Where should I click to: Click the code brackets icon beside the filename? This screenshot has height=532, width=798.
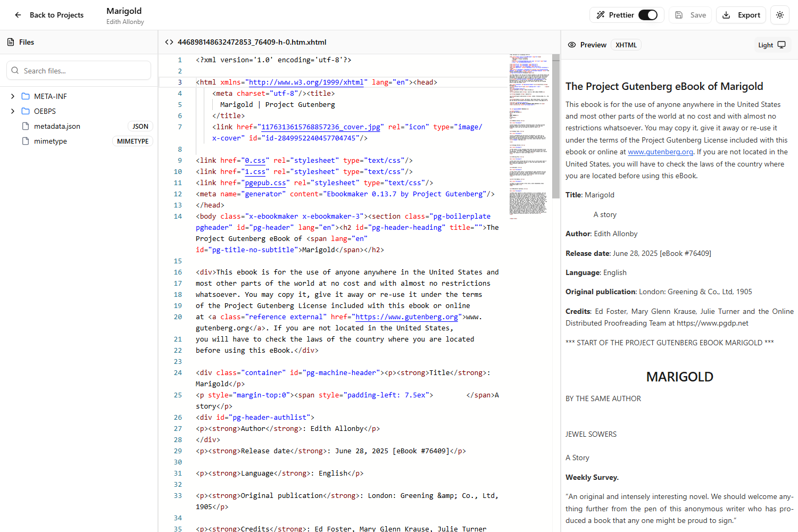point(169,41)
